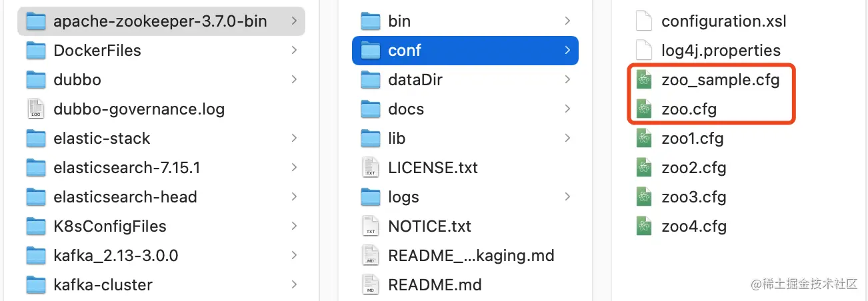
Task: Click the log4j.properties file icon
Action: tap(643, 51)
